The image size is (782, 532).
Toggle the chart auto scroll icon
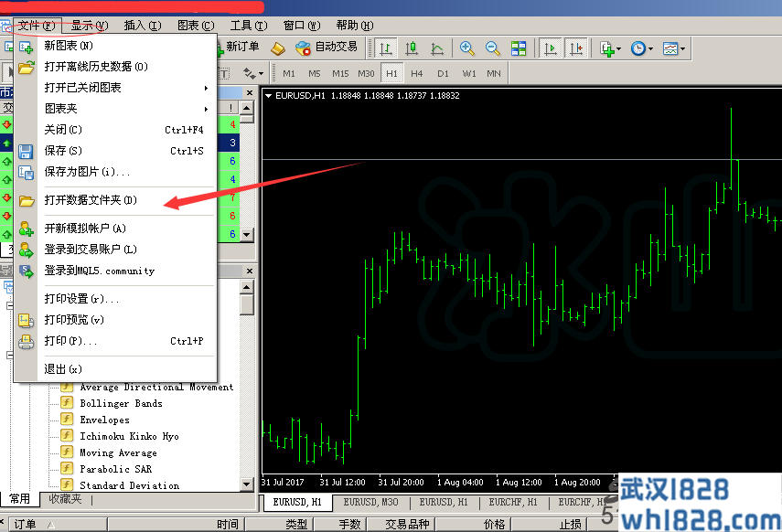550,48
